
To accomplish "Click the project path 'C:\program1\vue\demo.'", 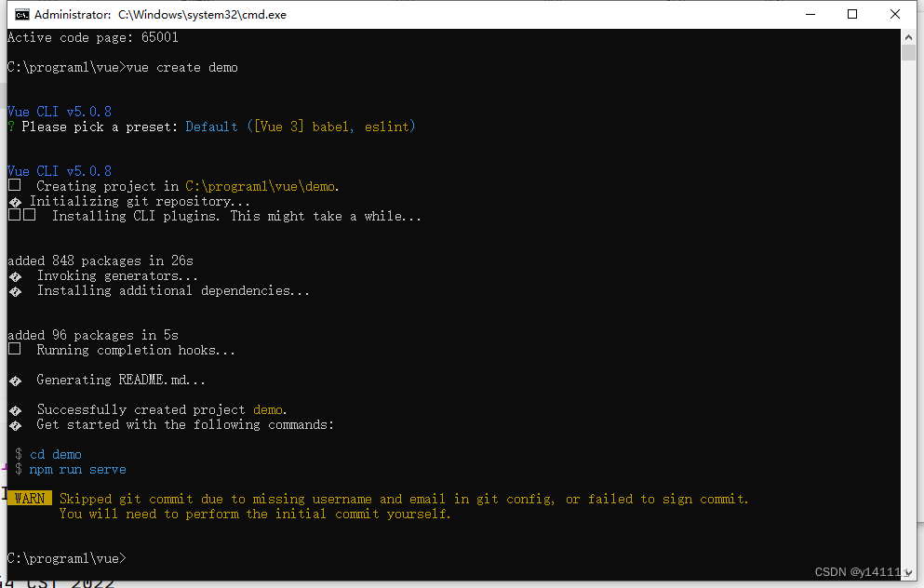I will 262,186.
